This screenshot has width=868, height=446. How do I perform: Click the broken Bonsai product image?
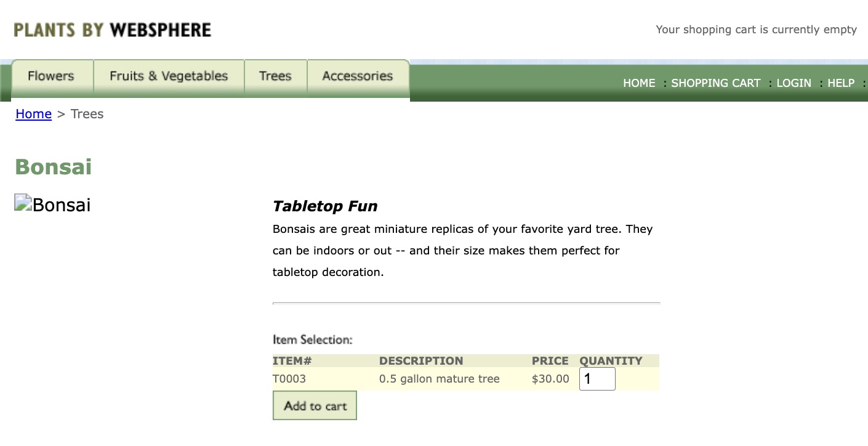52,205
